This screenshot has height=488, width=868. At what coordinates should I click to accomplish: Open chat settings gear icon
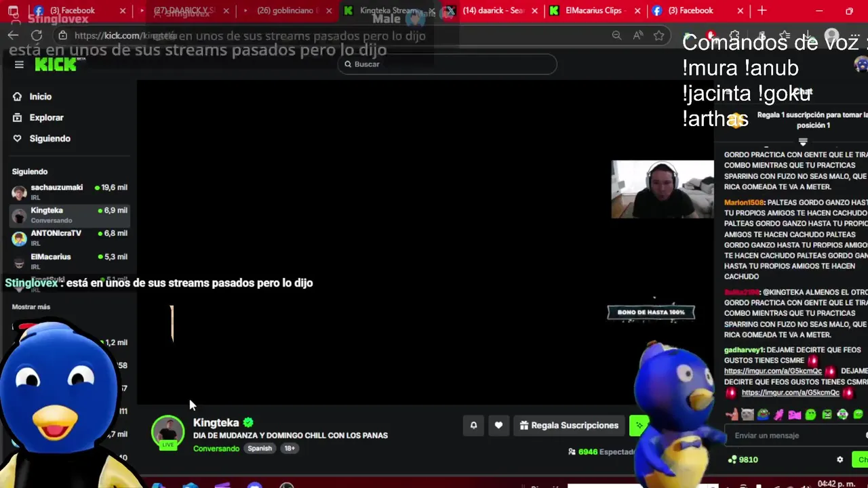pyautogui.click(x=840, y=460)
